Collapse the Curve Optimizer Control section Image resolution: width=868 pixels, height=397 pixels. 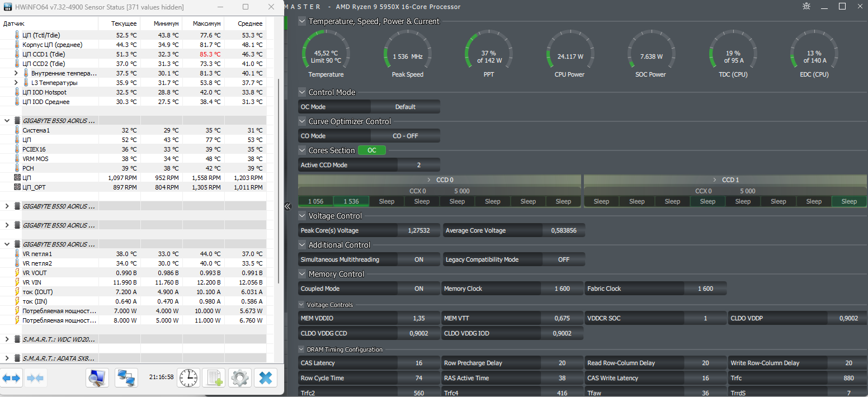[302, 121]
